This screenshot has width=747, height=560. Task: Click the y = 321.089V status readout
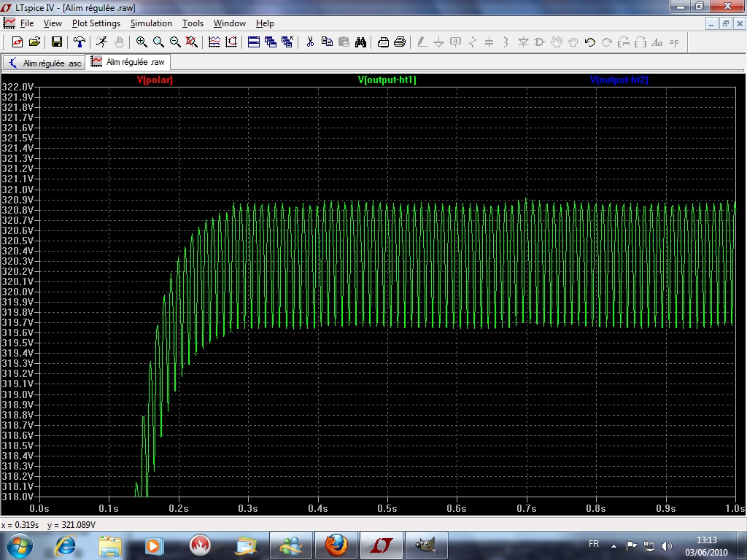(71, 525)
